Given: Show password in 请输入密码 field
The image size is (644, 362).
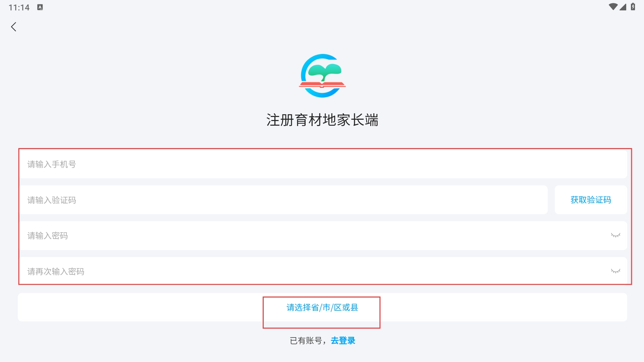Looking at the screenshot, I should point(615,235).
